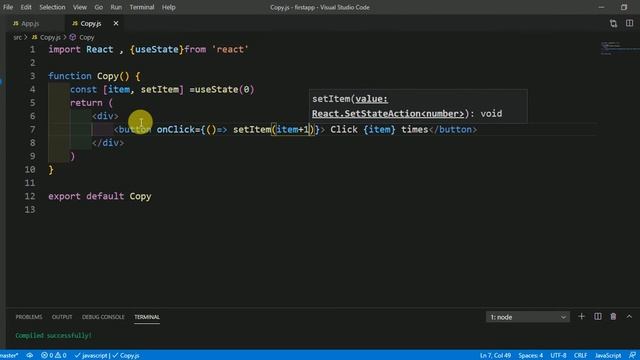This screenshot has height=360, width=640.
Task: Maximize panel with the chevron-up icon
Action: pos(629,316)
